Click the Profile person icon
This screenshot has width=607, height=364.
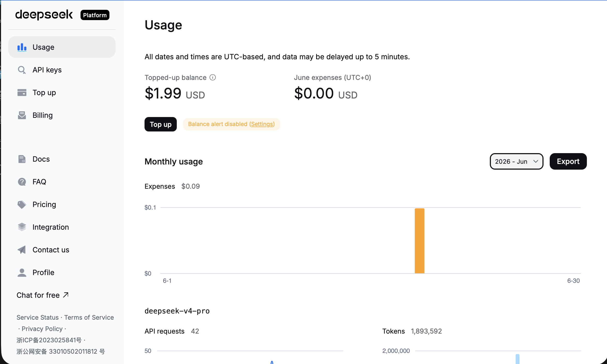22,272
